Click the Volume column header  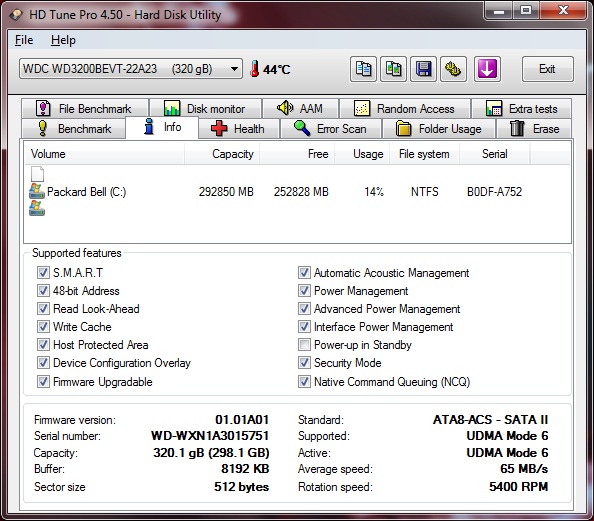(x=105, y=154)
